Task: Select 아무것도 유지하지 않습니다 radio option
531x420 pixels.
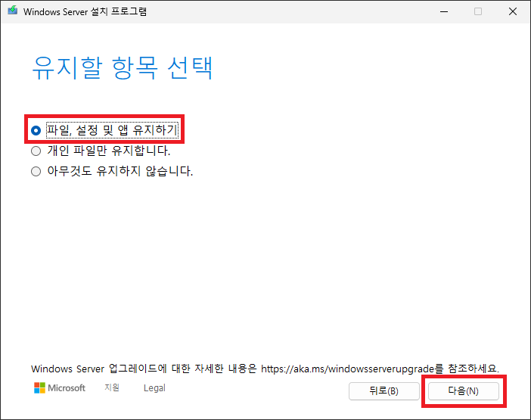Action: coord(112,171)
